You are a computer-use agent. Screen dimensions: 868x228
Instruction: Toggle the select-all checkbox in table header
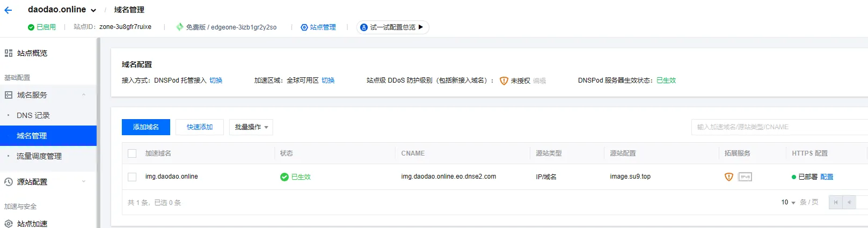[x=132, y=153]
